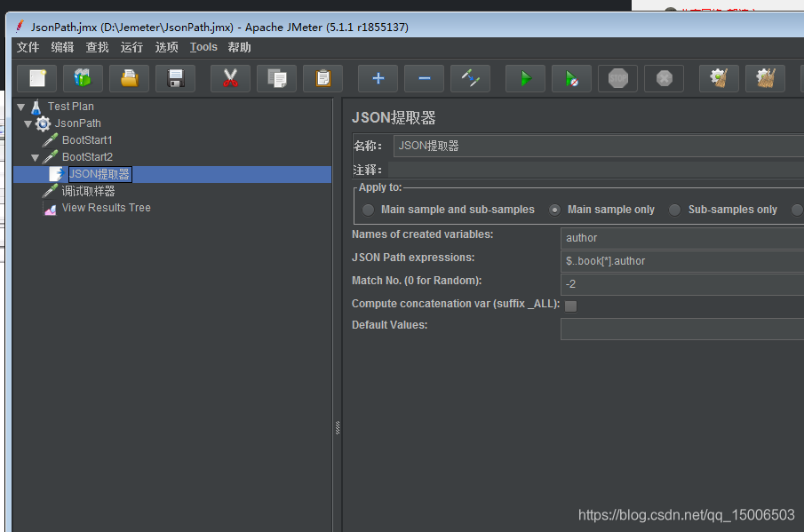Click the Match No. input field
This screenshot has height=532, width=804.
[x=682, y=284]
